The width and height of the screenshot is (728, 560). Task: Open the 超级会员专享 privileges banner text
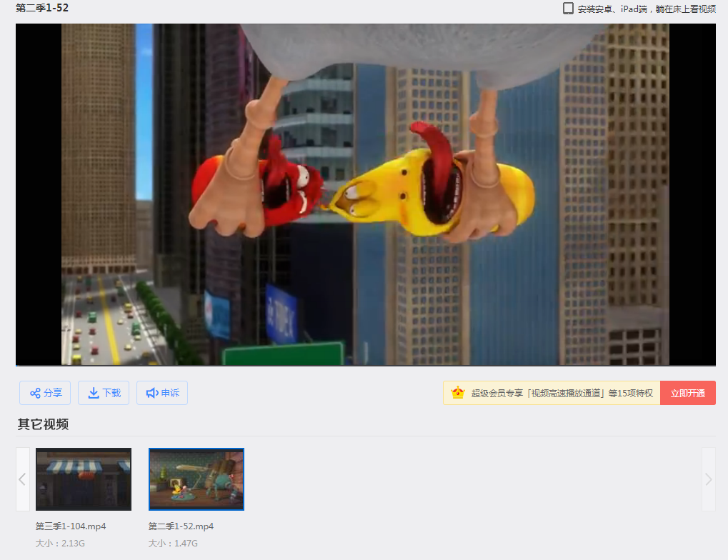tap(562, 394)
